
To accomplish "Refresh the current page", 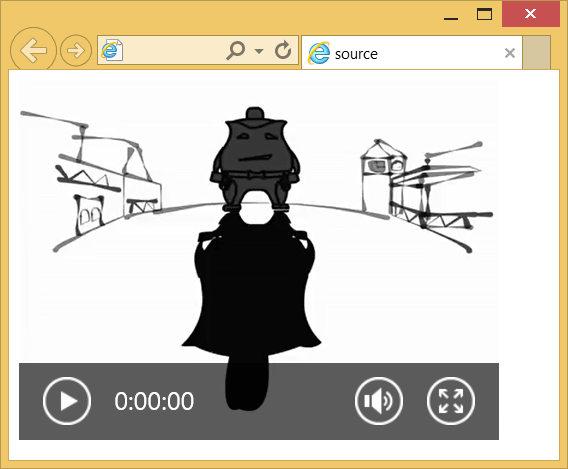I will 283,50.
